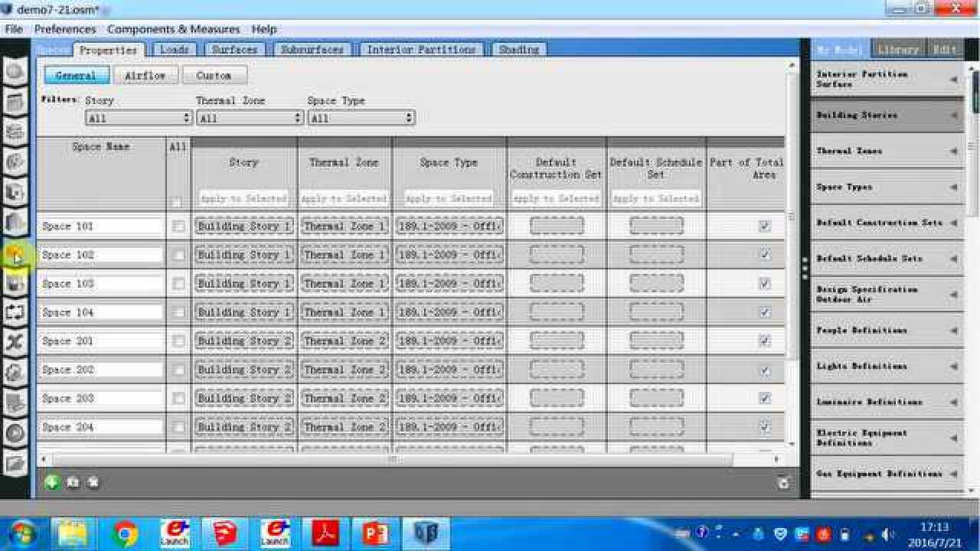Toggle Part of Total Area for Space 101
Screen dimensions: 980x551
tap(764, 227)
